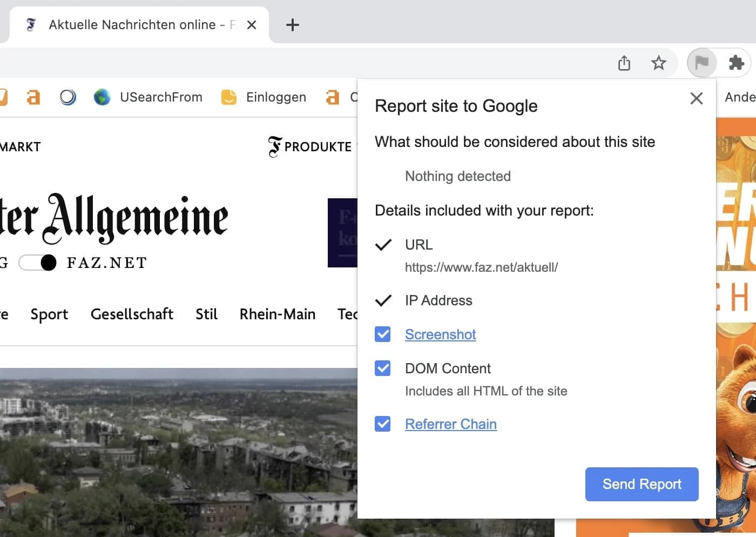Select Sport in the FAZ navigation
756x537 pixels.
point(49,314)
